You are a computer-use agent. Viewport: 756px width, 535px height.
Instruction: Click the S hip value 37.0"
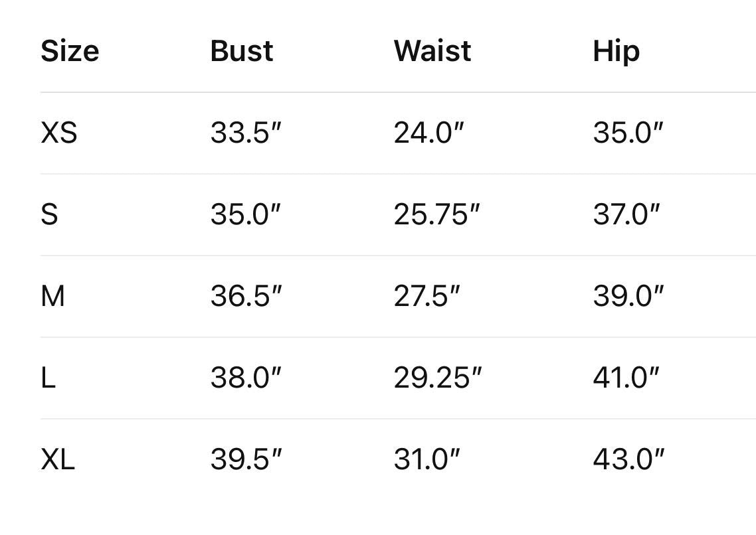click(x=626, y=214)
